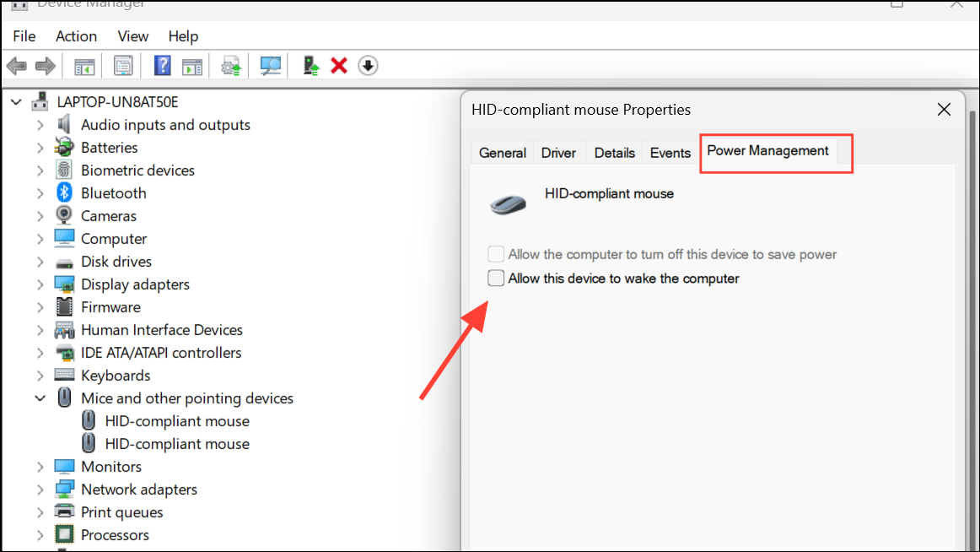The height and width of the screenshot is (552, 980).
Task: Click the Display adapters icon
Action: [x=64, y=284]
